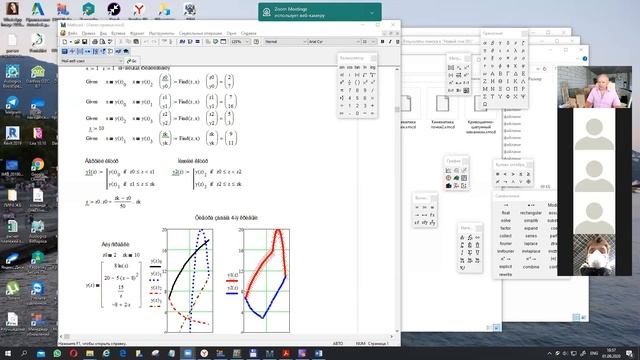640x360 pixels.
Task: Insert the expand symbolic keyword
Action: (x=531, y=228)
